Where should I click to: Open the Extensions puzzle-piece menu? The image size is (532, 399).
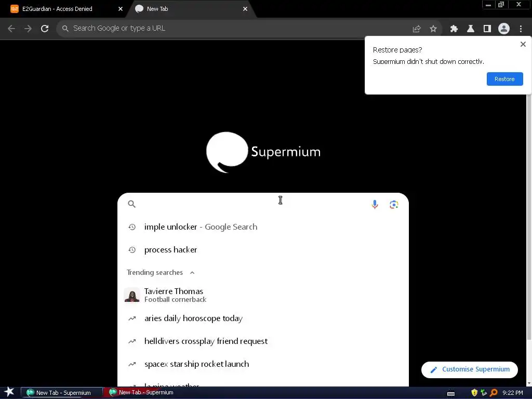click(x=454, y=29)
